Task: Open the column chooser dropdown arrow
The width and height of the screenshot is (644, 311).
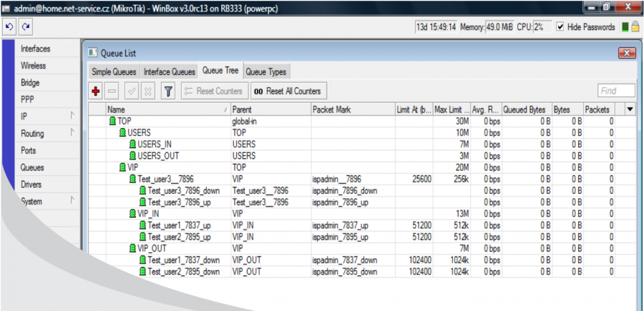Action: [630, 109]
